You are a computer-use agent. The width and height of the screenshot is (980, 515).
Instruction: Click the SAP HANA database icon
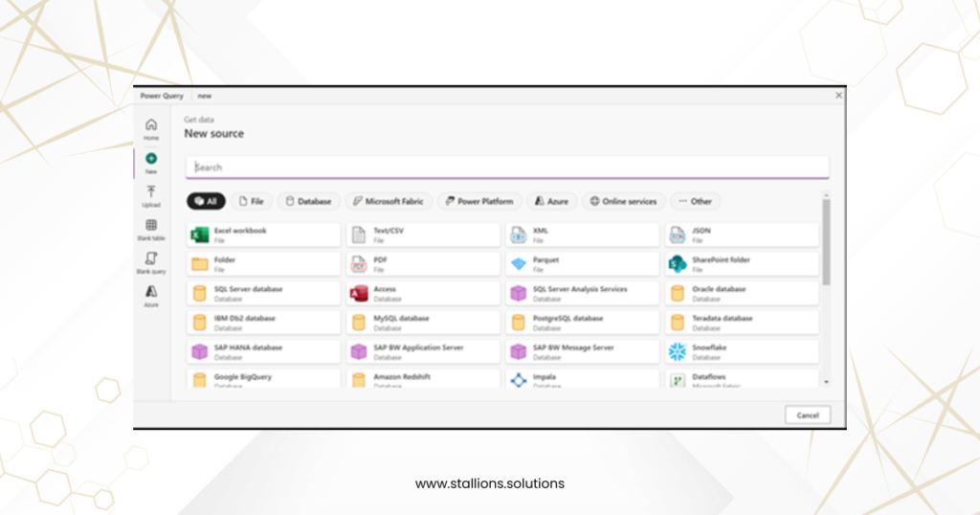pyautogui.click(x=199, y=352)
